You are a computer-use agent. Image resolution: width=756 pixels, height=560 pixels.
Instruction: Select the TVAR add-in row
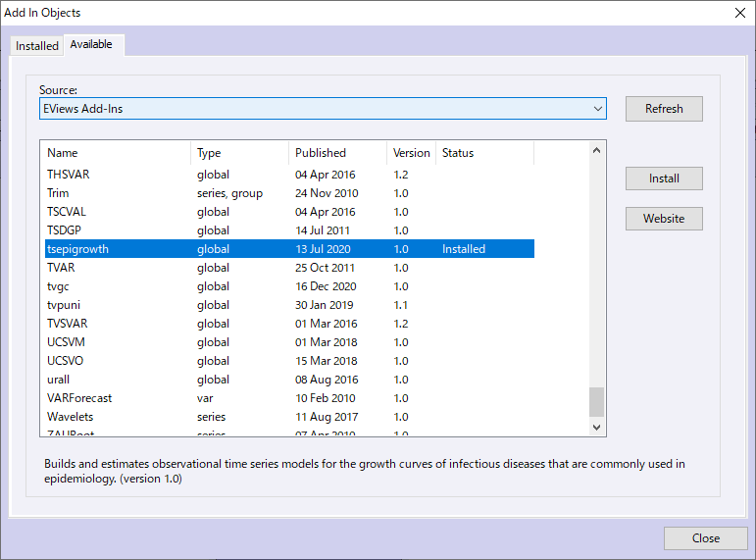289,268
